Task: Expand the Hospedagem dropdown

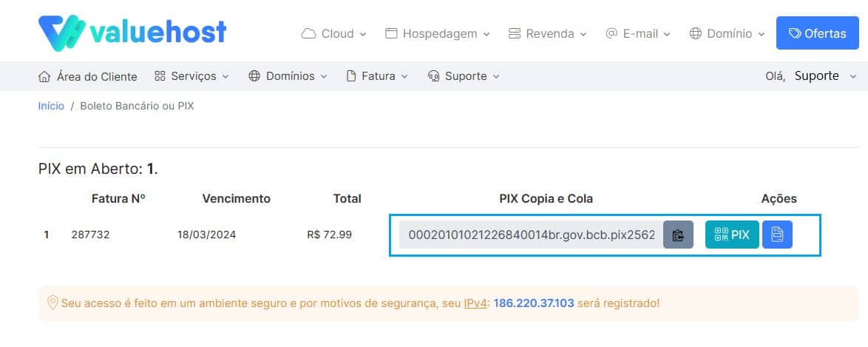Action: tap(437, 34)
